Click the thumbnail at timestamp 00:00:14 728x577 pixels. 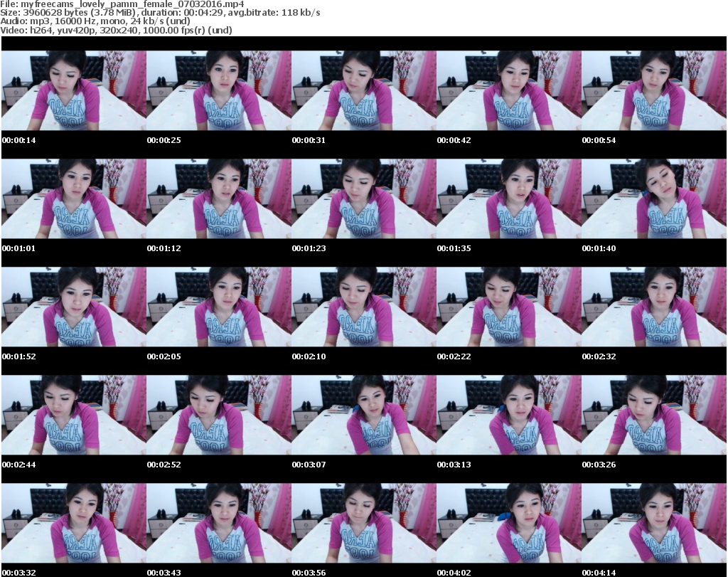pyautogui.click(x=73, y=90)
